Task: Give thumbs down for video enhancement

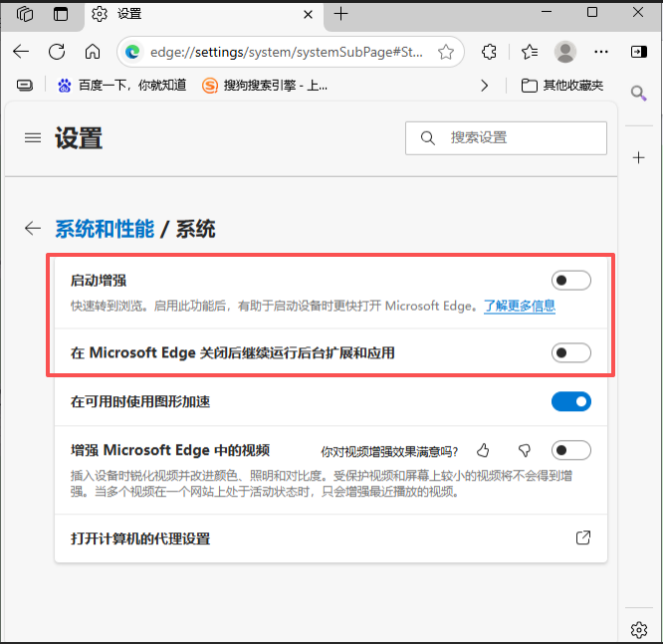Action: click(525, 451)
